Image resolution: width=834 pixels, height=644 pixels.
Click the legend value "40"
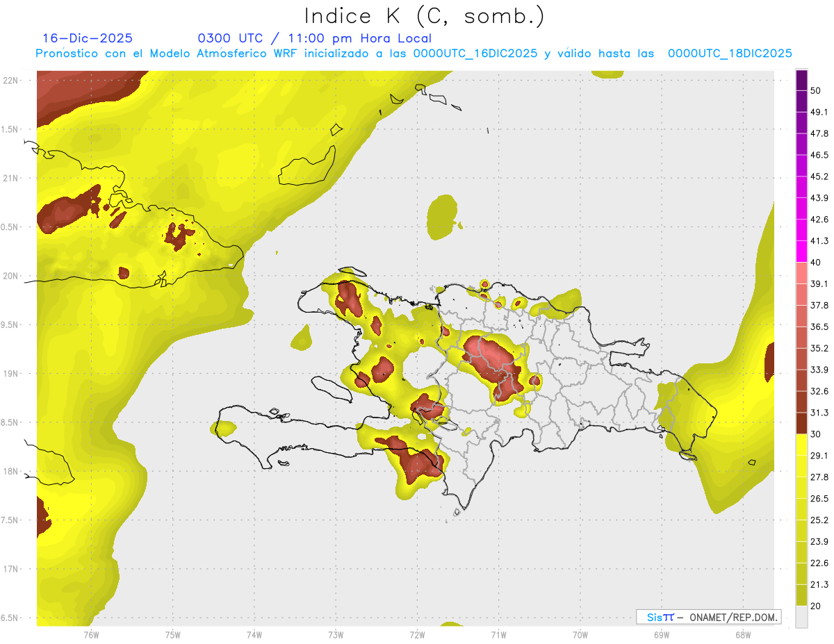coord(817,262)
